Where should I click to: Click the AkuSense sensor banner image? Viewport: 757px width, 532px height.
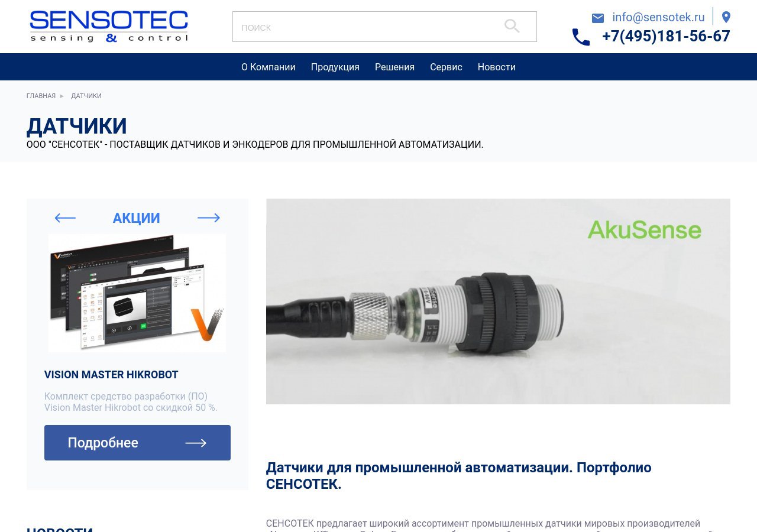pos(498,301)
